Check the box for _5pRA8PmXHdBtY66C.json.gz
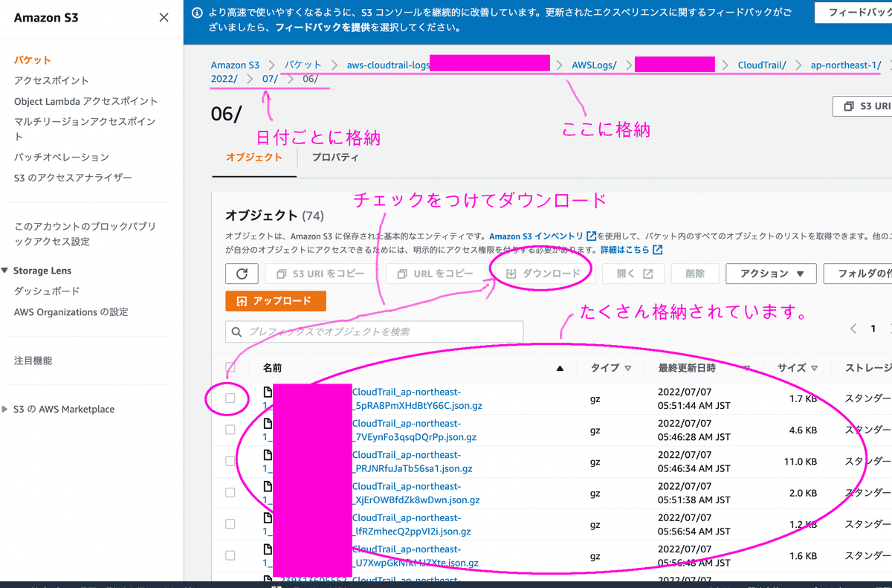The width and height of the screenshot is (892, 588). coord(230,398)
